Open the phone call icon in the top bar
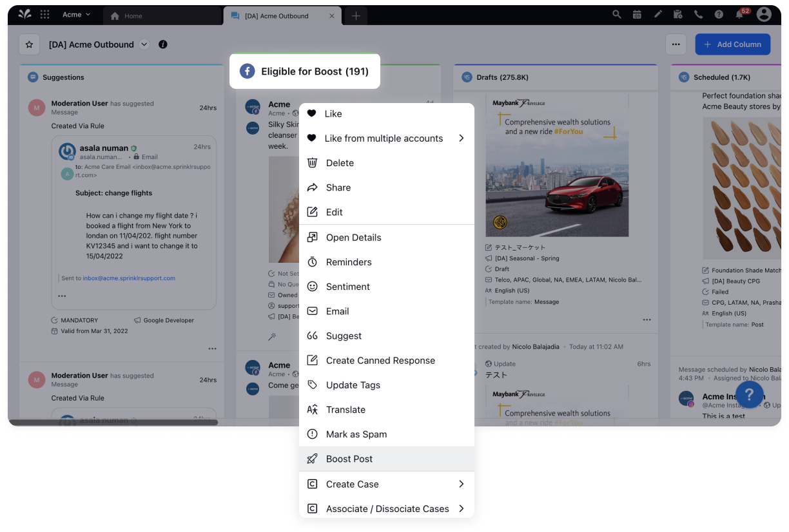Screen dimensions: 789x532 coord(699,14)
